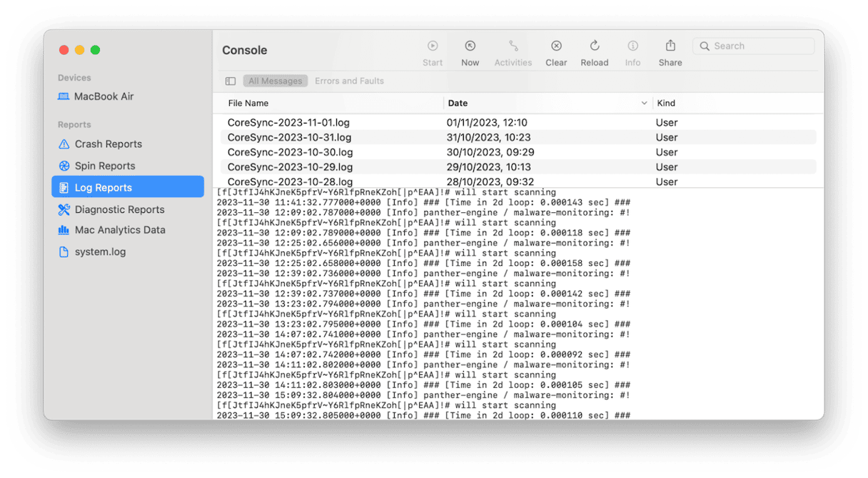Screen dimensions: 868x478
Task: Click the log line timestamped 11:41:32.777000
Action: coord(423,203)
